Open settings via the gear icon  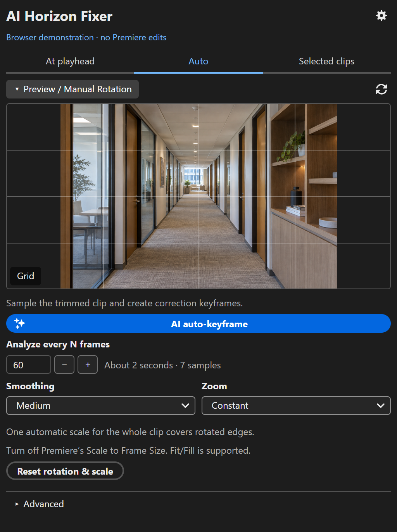pos(381,16)
